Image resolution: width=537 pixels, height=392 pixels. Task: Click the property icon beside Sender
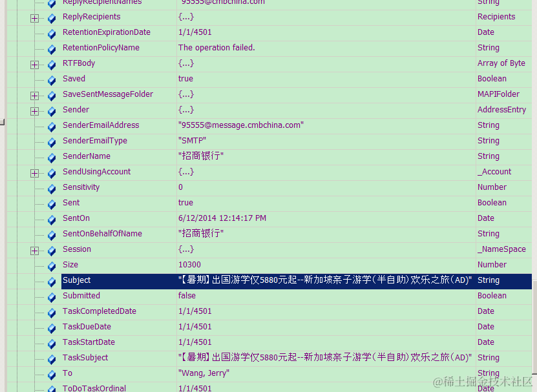tap(52, 111)
